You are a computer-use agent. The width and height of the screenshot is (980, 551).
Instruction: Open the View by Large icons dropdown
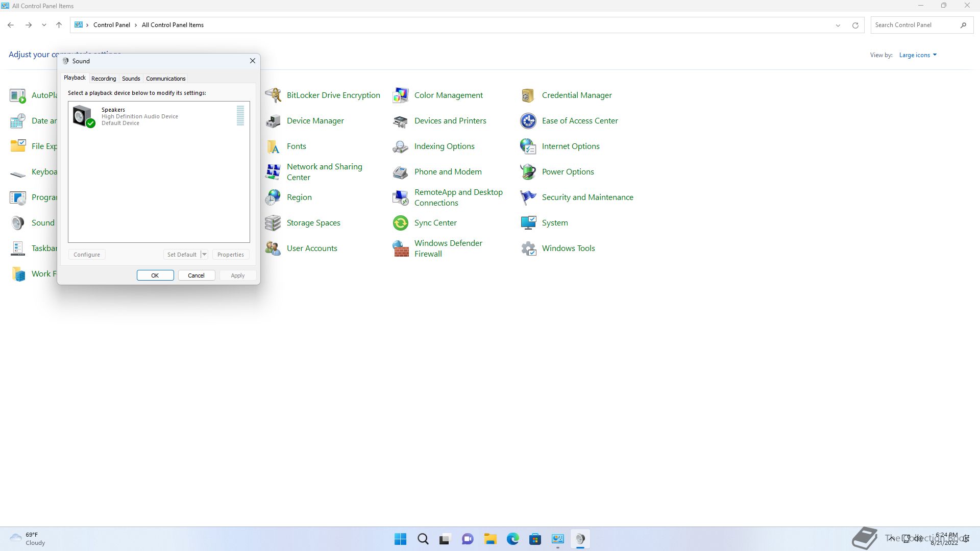point(918,55)
